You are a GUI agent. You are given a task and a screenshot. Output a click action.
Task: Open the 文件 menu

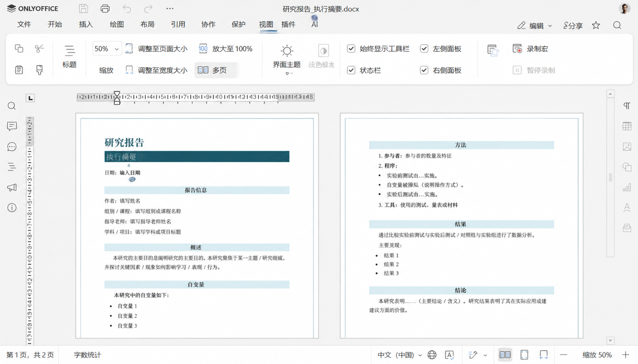24,24
